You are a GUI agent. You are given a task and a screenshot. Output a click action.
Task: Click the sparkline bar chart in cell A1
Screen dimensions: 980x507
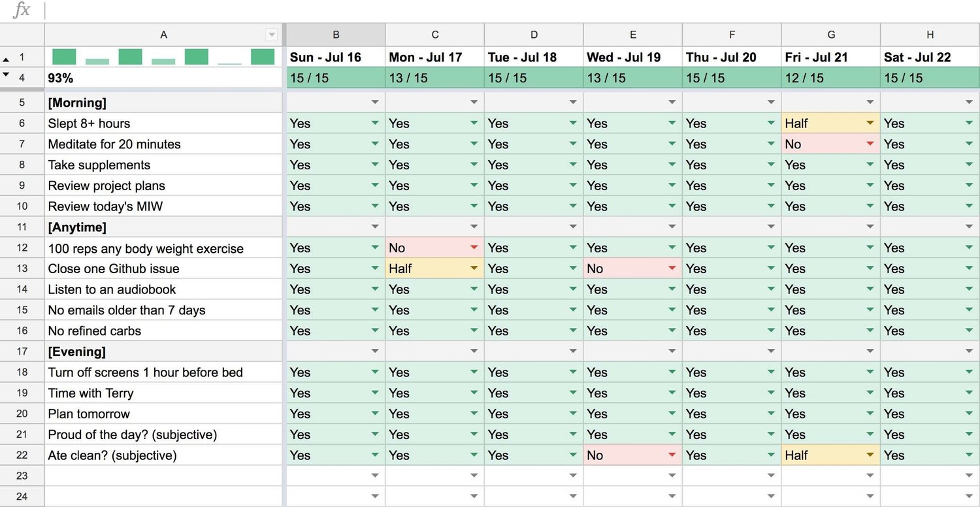163,57
